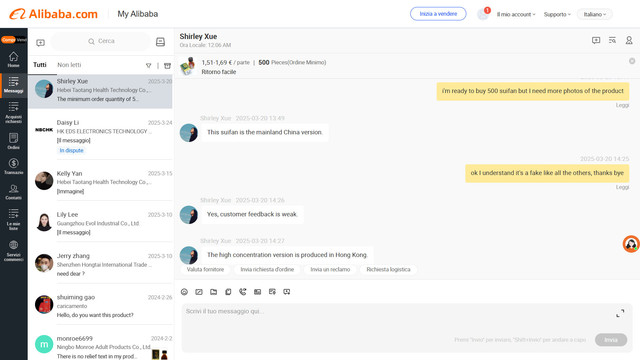Viewport: 640px width, 360px height.
Task: Click Inizia a vendere button
Action: pyautogui.click(x=438, y=14)
